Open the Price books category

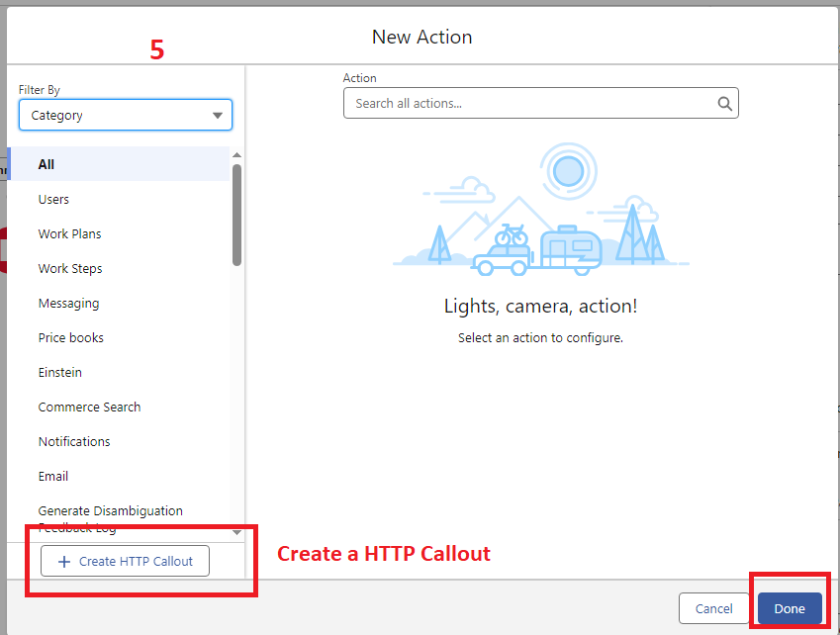(x=70, y=337)
